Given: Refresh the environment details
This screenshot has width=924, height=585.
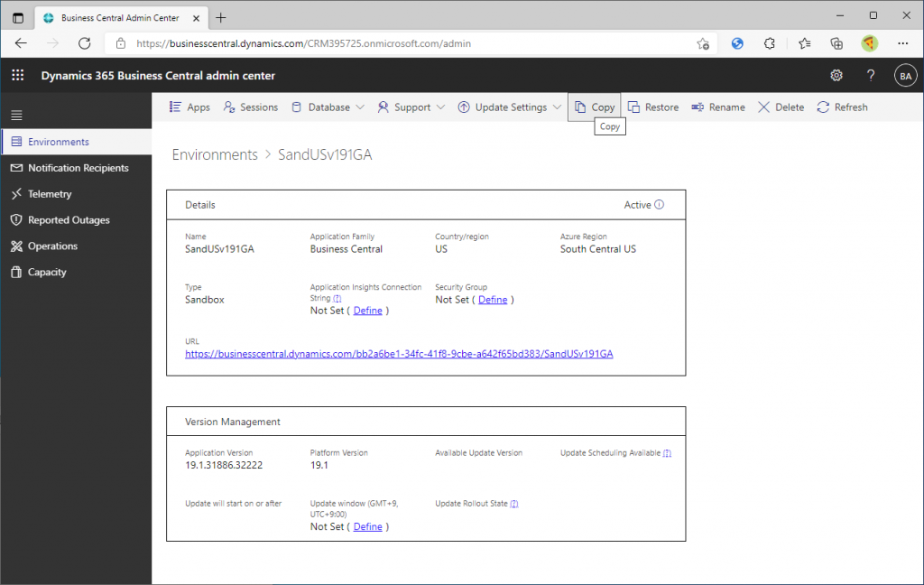Looking at the screenshot, I should [x=842, y=107].
